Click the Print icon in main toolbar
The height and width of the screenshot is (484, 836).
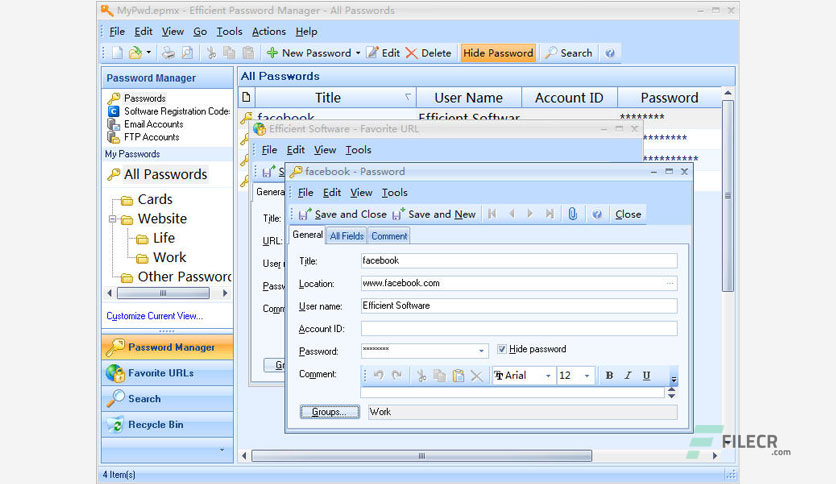pyautogui.click(x=168, y=53)
